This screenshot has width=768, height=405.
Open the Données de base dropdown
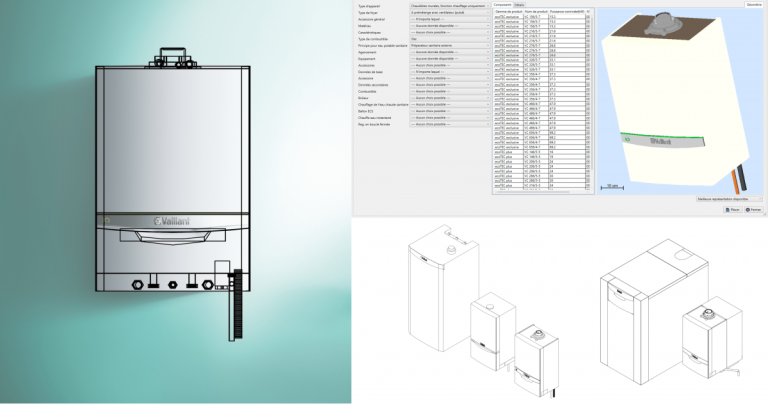[449, 71]
